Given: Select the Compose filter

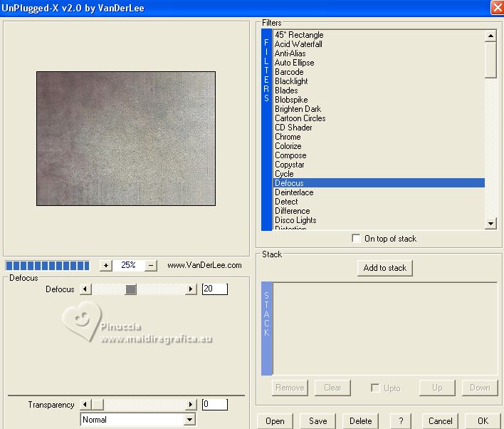Looking at the screenshot, I should click(379, 155).
